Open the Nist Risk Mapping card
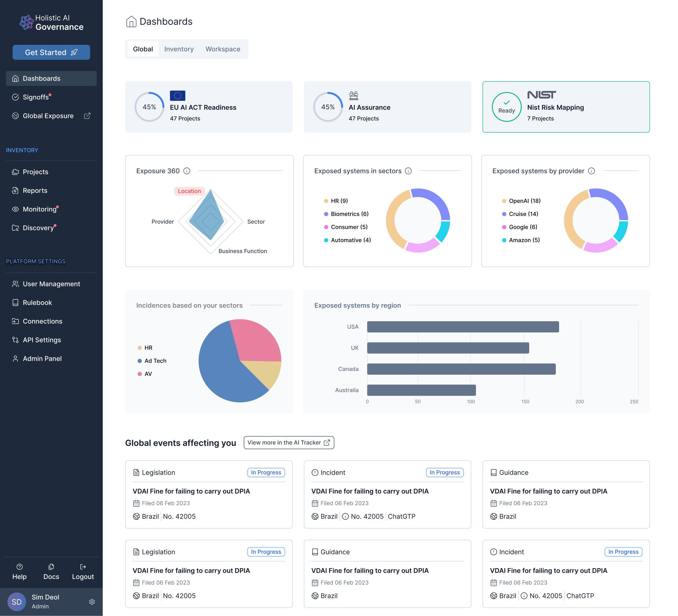This screenshot has width=678, height=616. coord(566,107)
